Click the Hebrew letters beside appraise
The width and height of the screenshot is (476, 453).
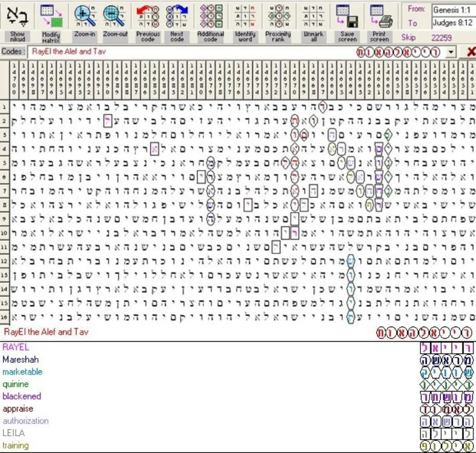[x=446, y=409]
